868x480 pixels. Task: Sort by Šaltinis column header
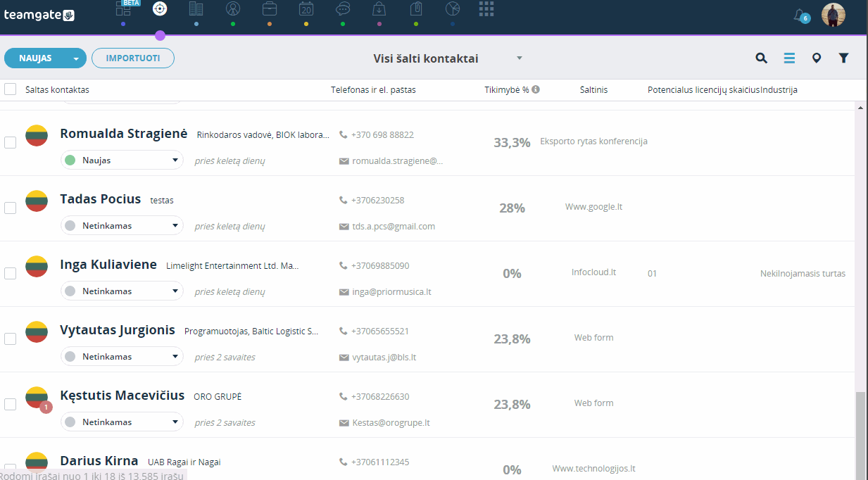click(x=593, y=89)
